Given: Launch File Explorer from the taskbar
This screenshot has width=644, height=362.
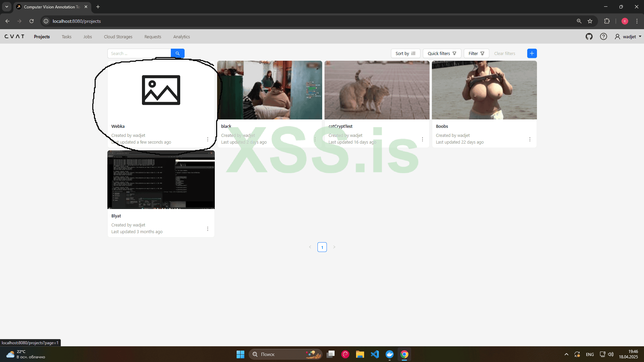Looking at the screenshot, I should tap(360, 354).
